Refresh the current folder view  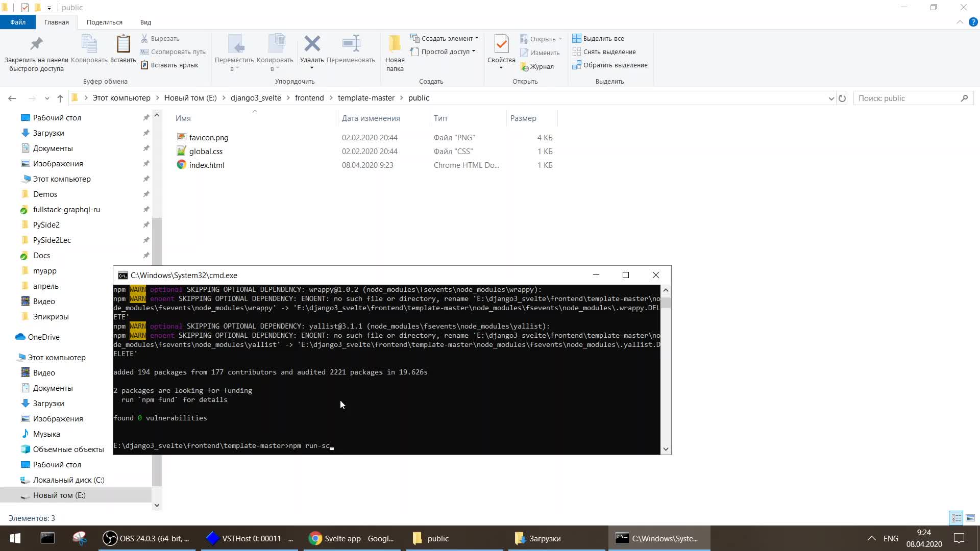click(x=842, y=98)
